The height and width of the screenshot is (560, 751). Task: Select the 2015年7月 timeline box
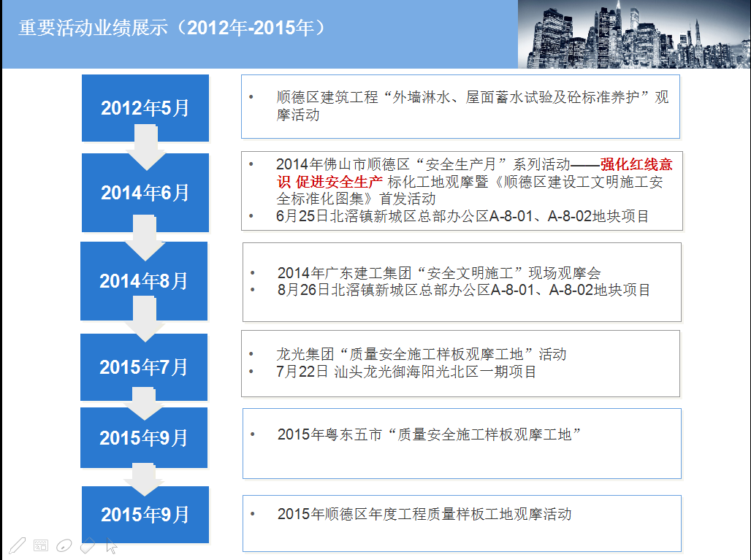click(144, 367)
